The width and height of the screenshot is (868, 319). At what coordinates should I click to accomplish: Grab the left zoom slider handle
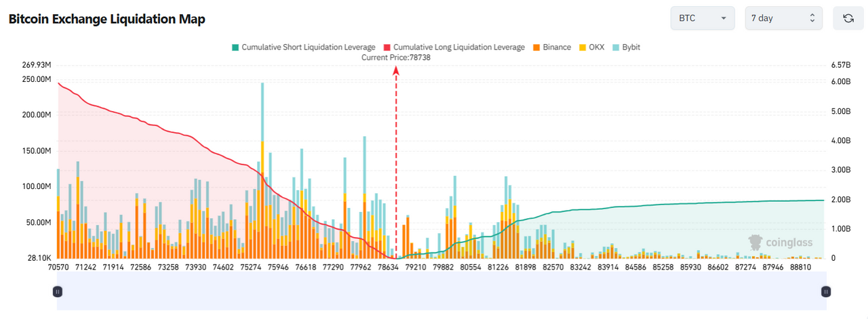click(58, 291)
